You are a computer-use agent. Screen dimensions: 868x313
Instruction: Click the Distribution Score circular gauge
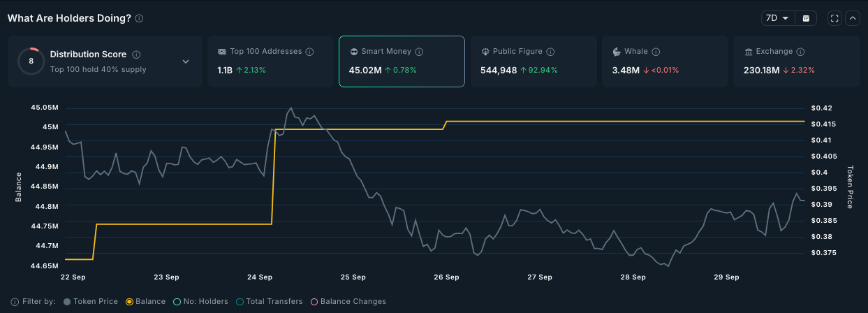click(x=30, y=61)
